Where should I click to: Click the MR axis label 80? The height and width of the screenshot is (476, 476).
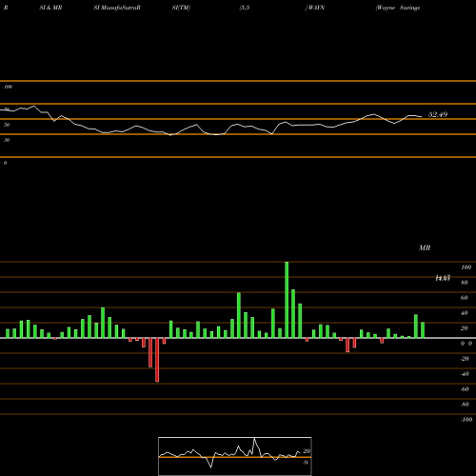[x=465, y=283]
